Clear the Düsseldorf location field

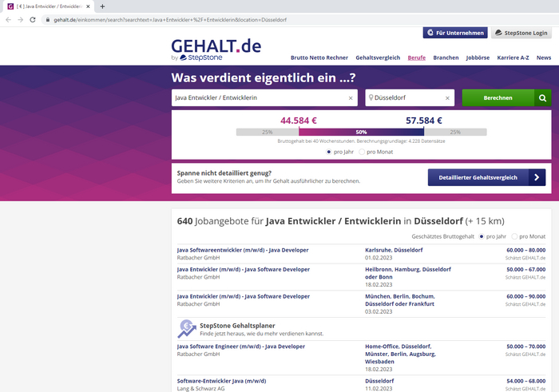point(447,98)
